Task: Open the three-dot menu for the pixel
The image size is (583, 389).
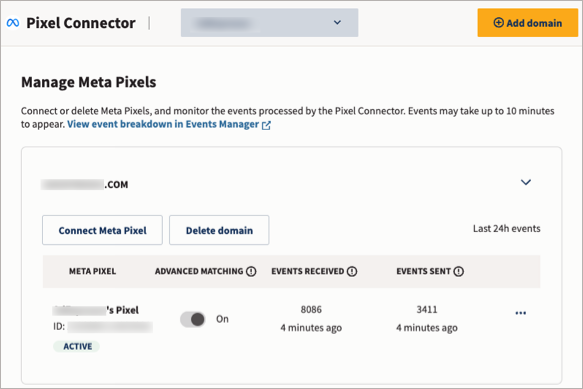Action: pyautogui.click(x=521, y=313)
